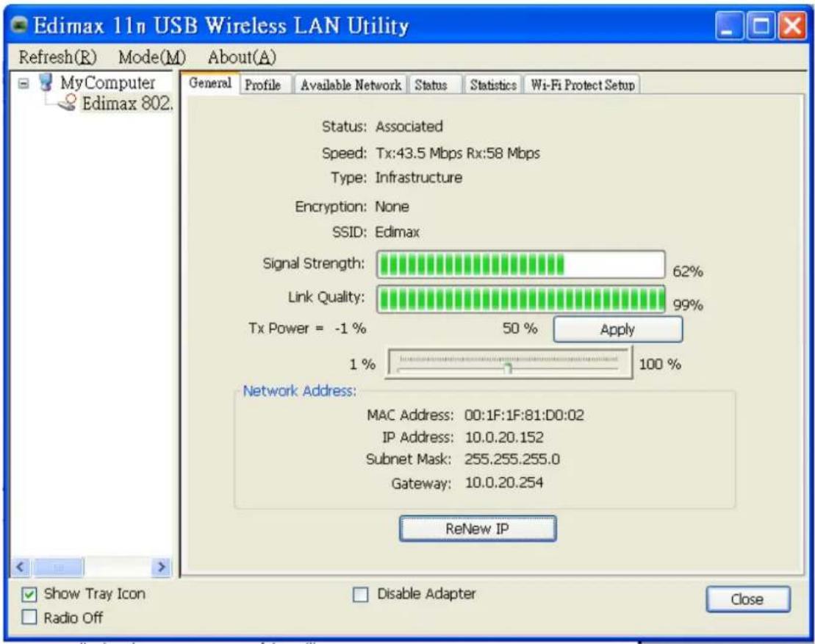Image resolution: width=815 pixels, height=644 pixels.
Task: Switch to the General tab
Action: tap(210, 83)
